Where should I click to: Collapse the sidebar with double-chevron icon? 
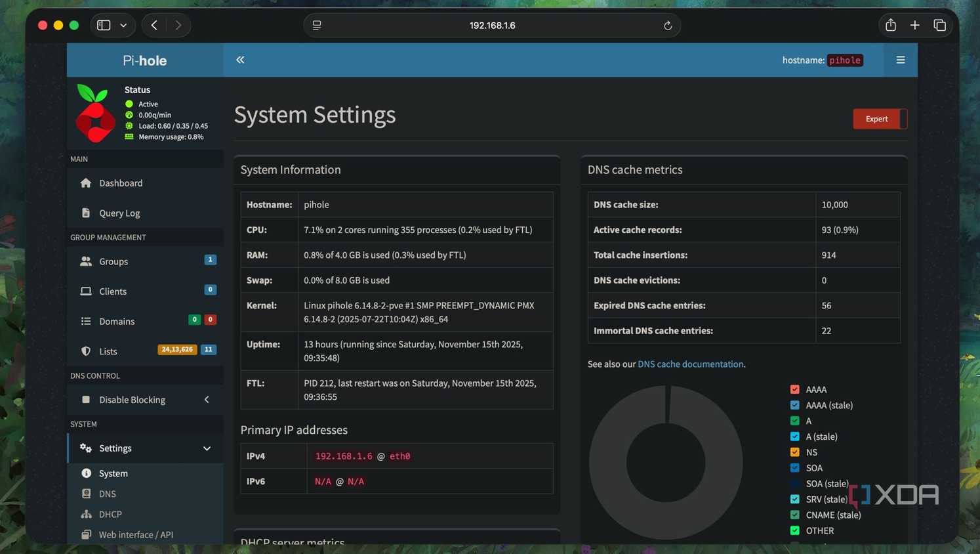(240, 60)
